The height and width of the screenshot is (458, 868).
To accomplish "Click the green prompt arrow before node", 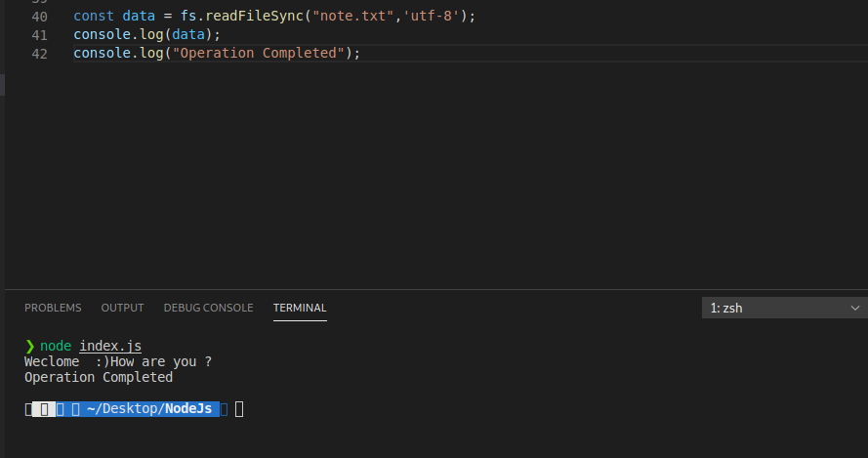I will [x=30, y=346].
